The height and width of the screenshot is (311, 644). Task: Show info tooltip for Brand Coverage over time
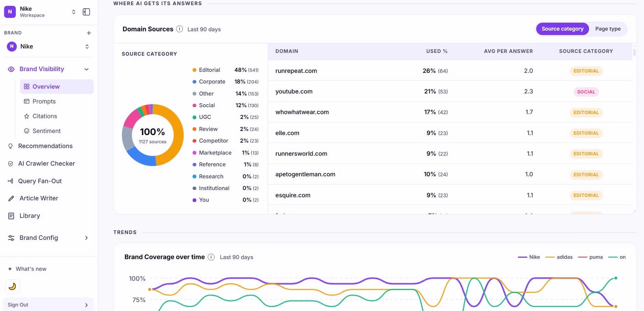pyautogui.click(x=211, y=257)
